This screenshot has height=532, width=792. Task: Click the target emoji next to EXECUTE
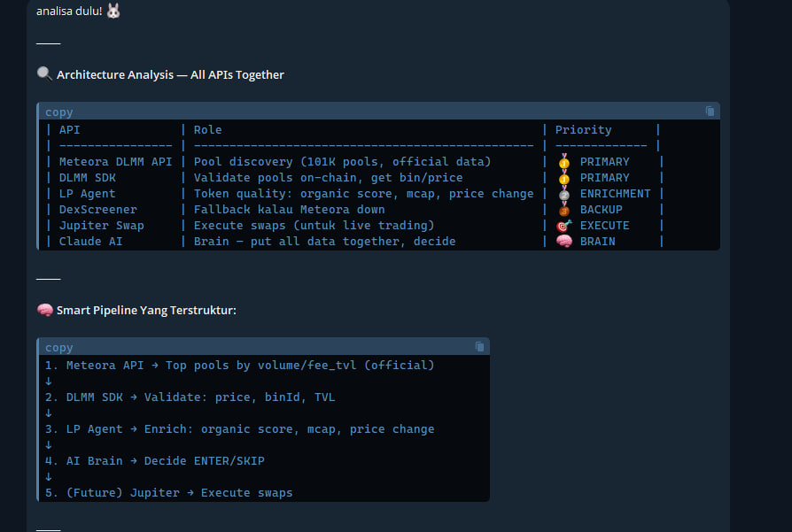click(x=564, y=226)
